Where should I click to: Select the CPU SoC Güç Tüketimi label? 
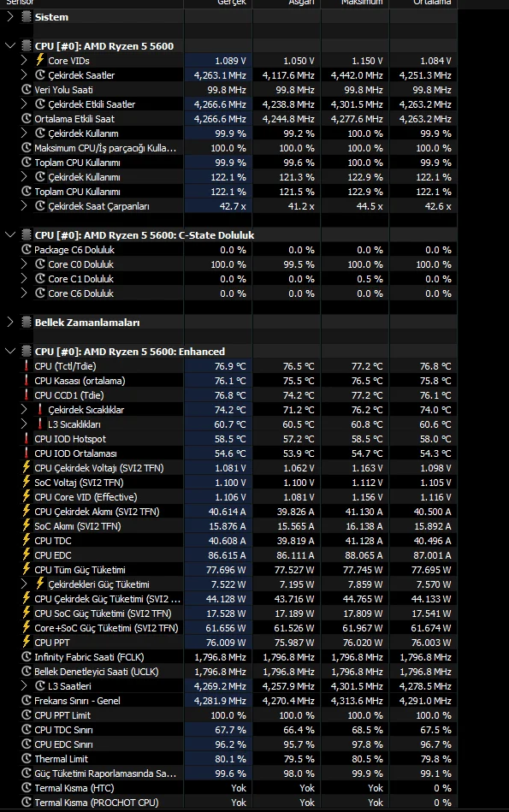click(103, 613)
